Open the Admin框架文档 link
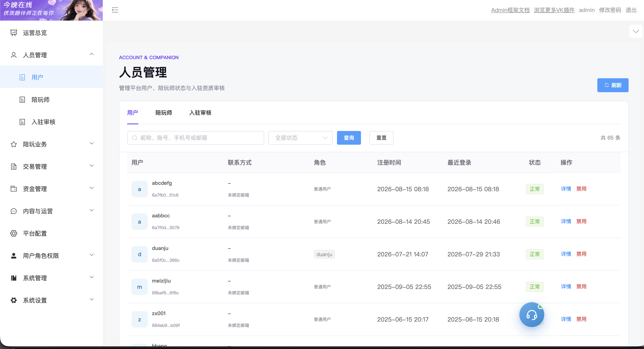The height and width of the screenshot is (349, 644). (510, 10)
